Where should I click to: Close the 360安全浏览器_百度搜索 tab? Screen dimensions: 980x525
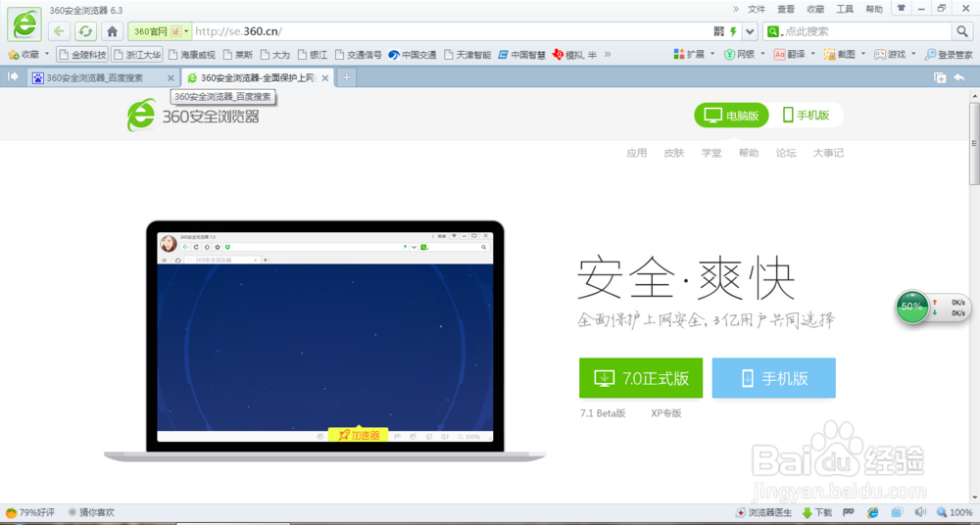pyautogui.click(x=171, y=78)
